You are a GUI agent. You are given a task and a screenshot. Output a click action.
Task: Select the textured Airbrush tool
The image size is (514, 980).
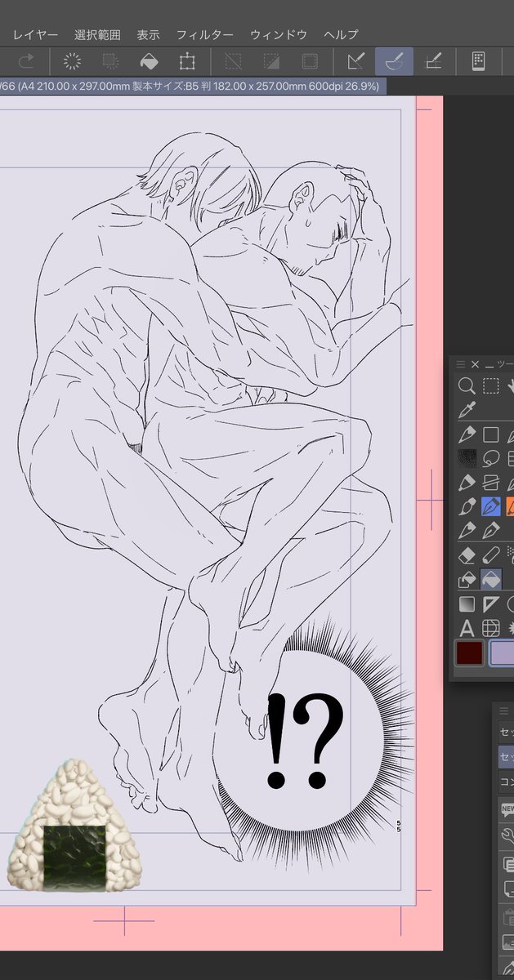coord(467,459)
